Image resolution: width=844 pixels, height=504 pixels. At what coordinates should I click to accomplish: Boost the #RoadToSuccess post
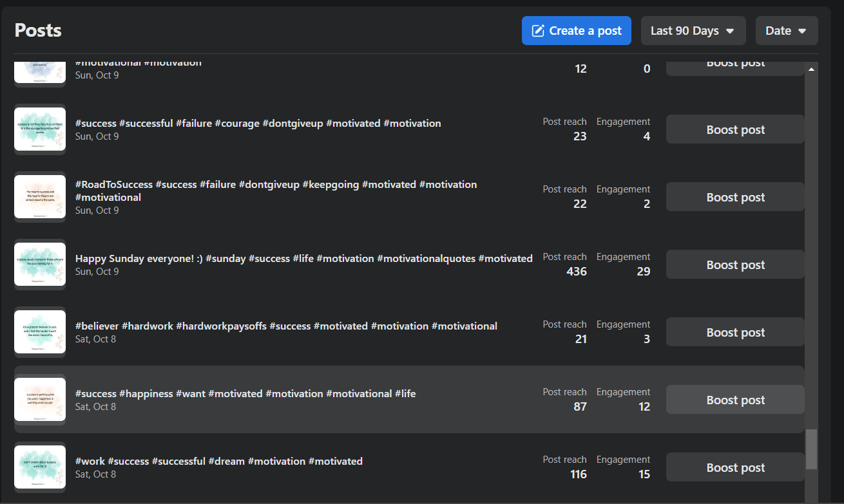point(735,197)
